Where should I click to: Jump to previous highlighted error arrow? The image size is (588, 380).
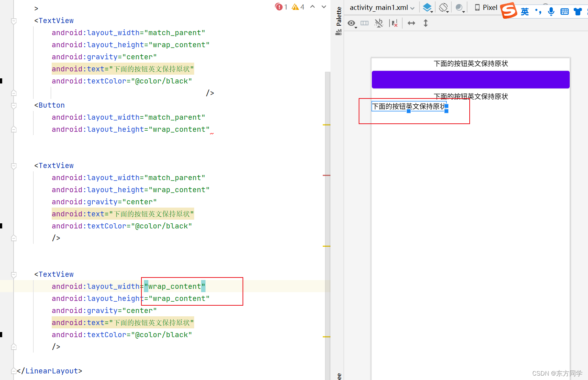coord(313,7)
